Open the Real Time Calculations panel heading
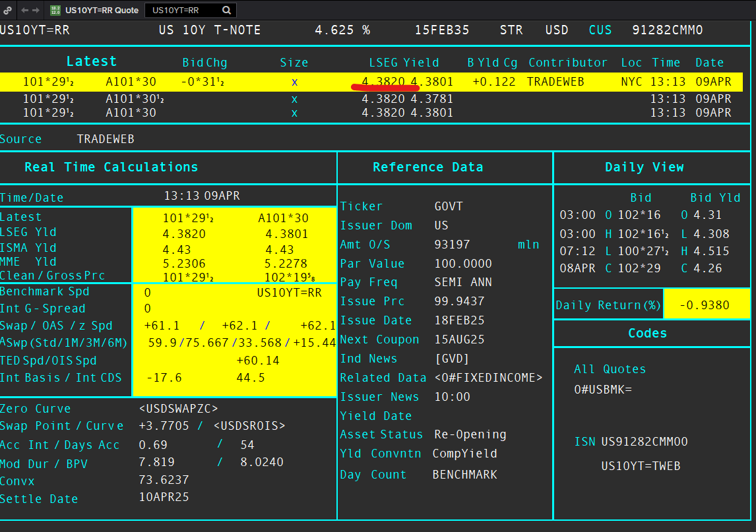This screenshot has height=532, width=756. [x=111, y=167]
